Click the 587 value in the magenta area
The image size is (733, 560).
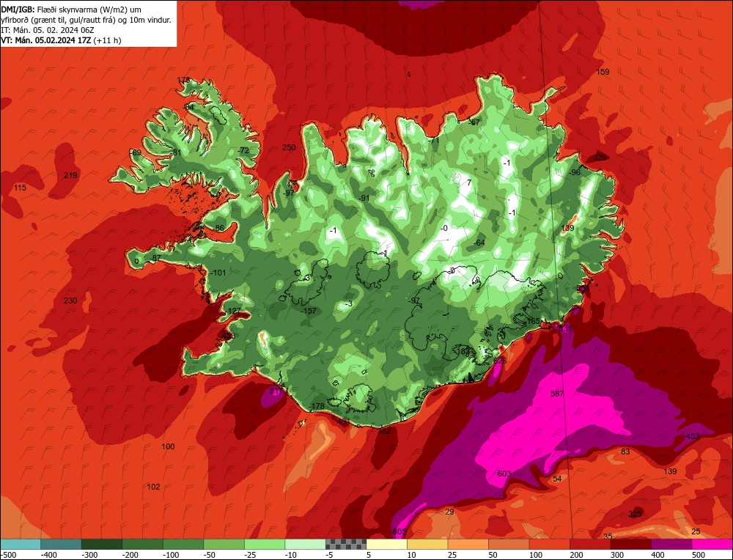pos(557,394)
